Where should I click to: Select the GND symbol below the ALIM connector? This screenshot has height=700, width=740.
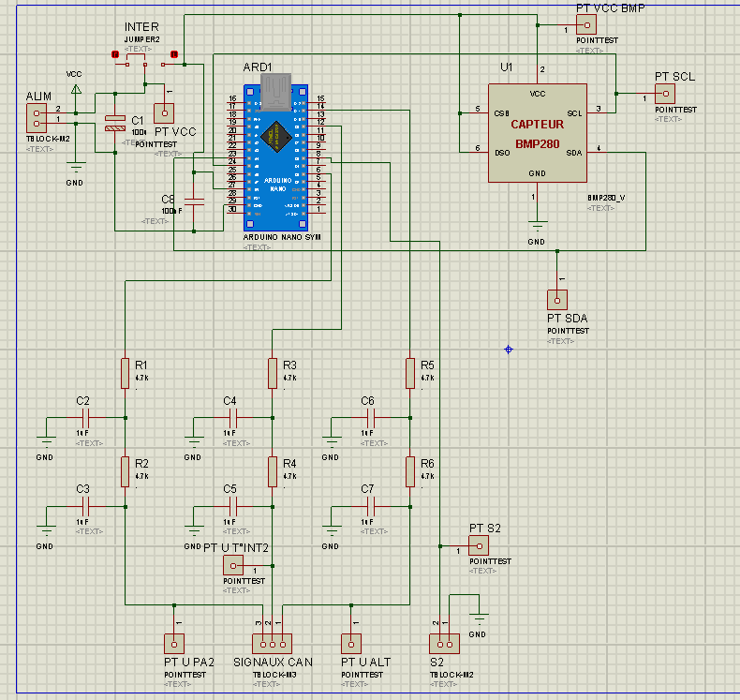[76, 168]
